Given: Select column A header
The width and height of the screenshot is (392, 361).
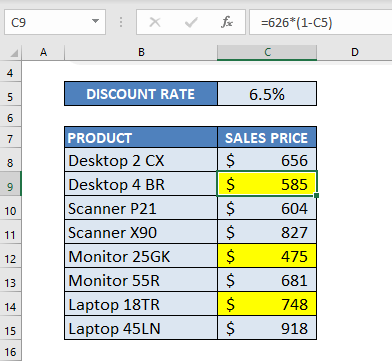Looking at the screenshot, I should [43, 52].
